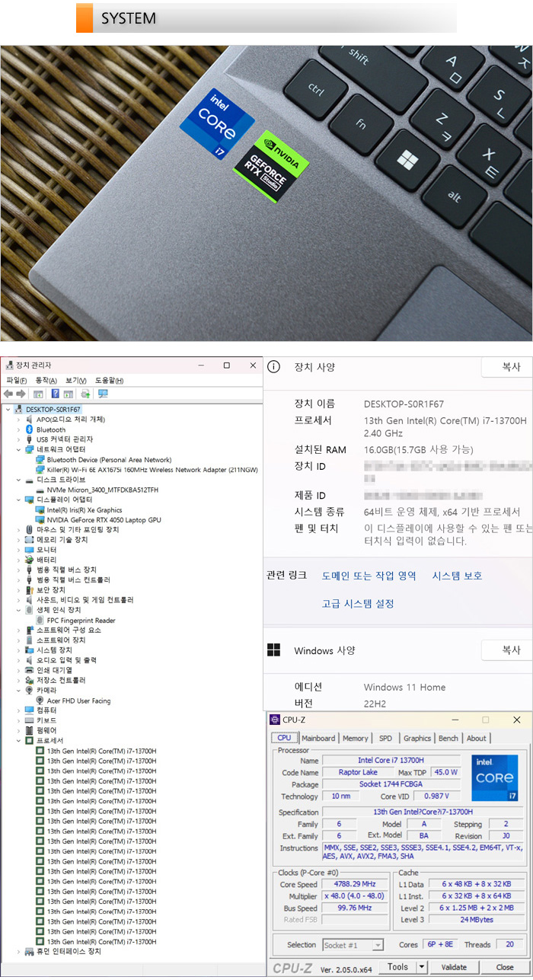The height and width of the screenshot is (980, 533).
Task: Select the FPC Fingerprint Reader device
Action: tap(81, 621)
